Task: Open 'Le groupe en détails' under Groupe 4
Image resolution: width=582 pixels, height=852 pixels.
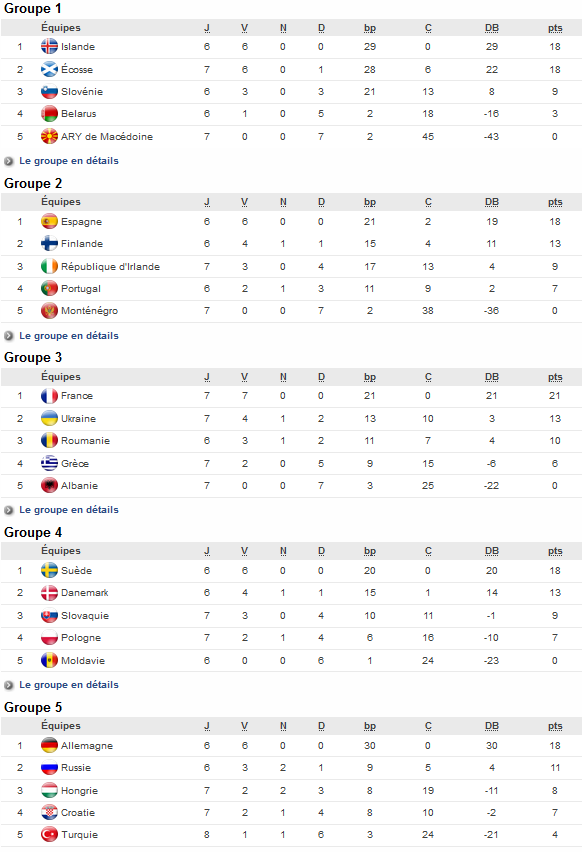Action: (78, 683)
